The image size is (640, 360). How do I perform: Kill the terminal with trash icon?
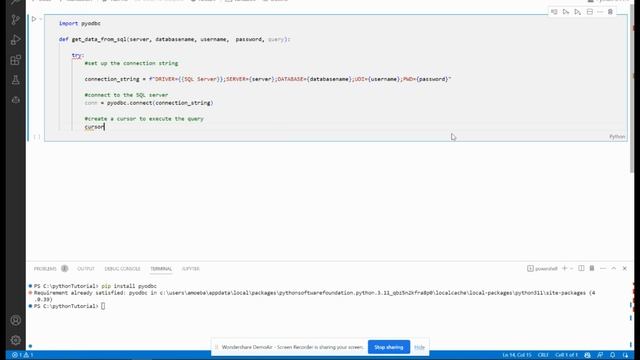pos(592,268)
